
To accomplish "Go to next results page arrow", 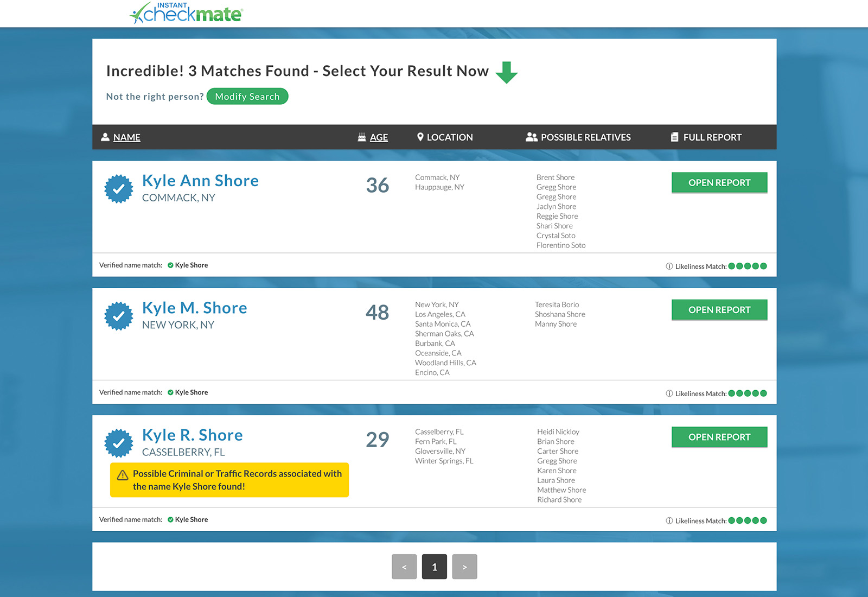I will tap(464, 567).
